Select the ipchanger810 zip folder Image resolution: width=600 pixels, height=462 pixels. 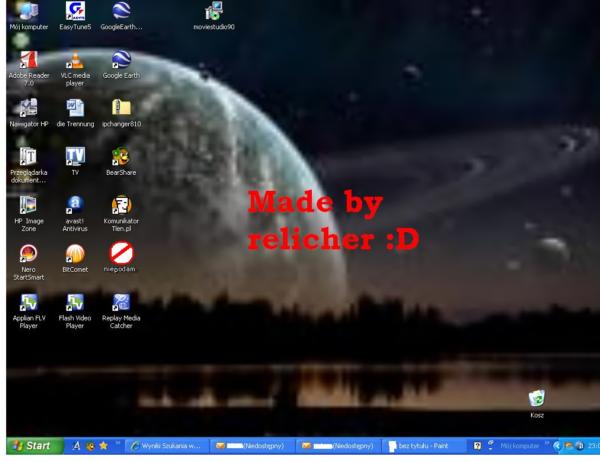[x=121, y=113]
